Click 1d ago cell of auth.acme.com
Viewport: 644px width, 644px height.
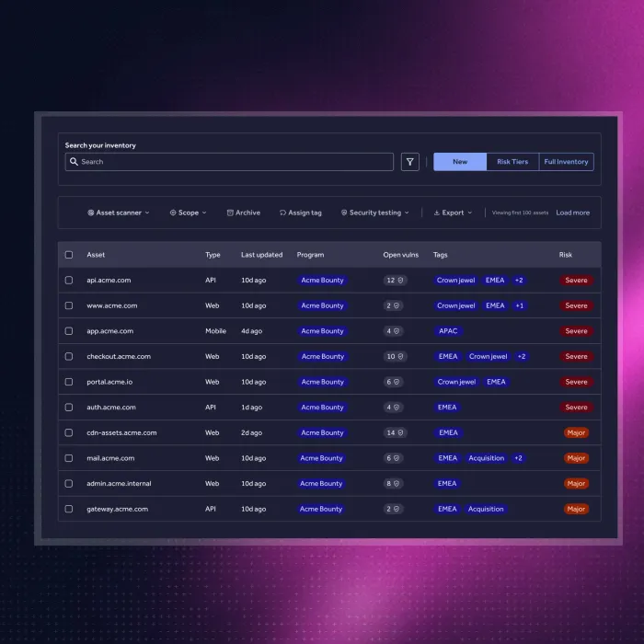(x=251, y=408)
